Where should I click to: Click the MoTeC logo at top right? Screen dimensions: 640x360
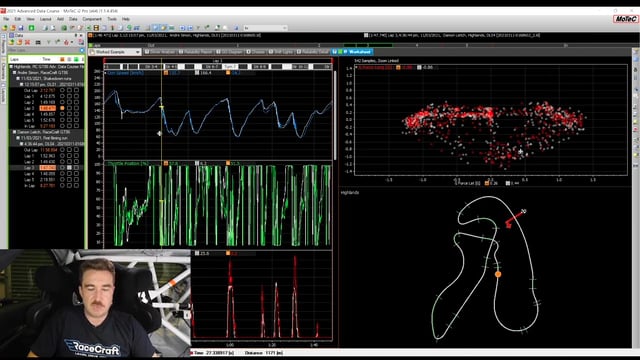625,19
